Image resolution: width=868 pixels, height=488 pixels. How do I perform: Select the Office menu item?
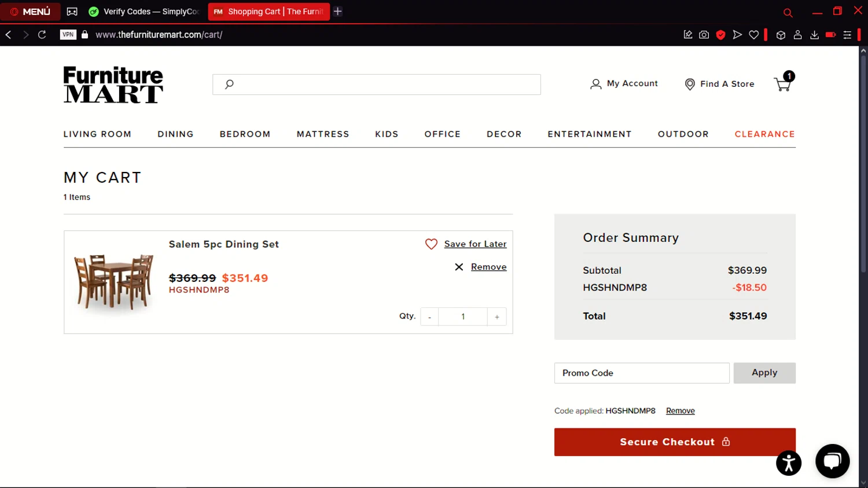click(443, 134)
